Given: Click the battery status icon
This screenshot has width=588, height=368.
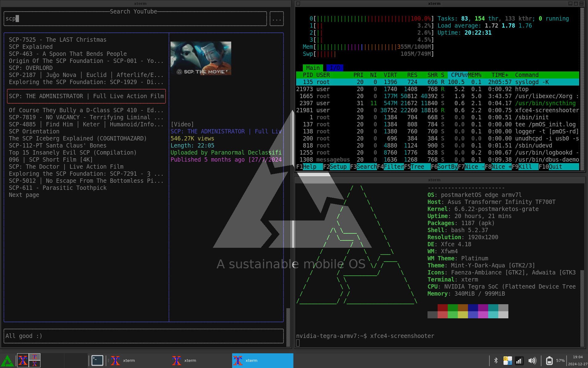Looking at the screenshot, I should tap(549, 361).
